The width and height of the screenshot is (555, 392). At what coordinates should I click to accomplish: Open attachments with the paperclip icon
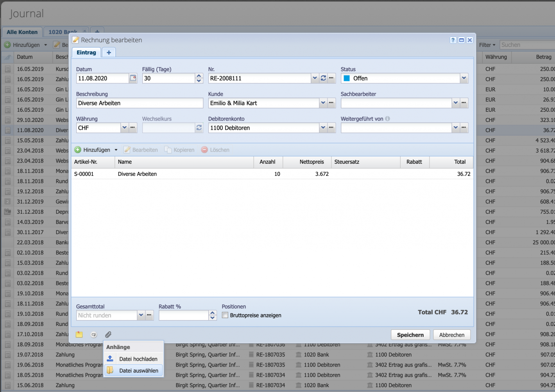pyautogui.click(x=108, y=335)
